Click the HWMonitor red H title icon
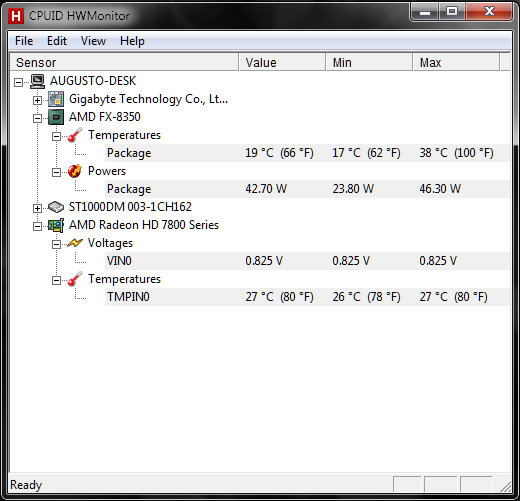Viewport: 520px width, 501px height. (16, 16)
